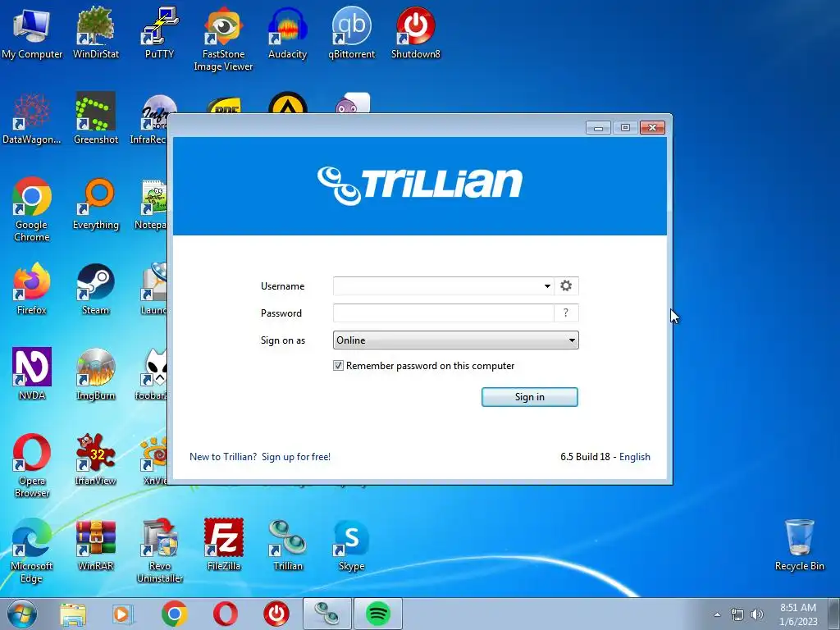The image size is (840, 630).
Task: Click the Shutdown8 taskbar icon
Action: click(276, 614)
